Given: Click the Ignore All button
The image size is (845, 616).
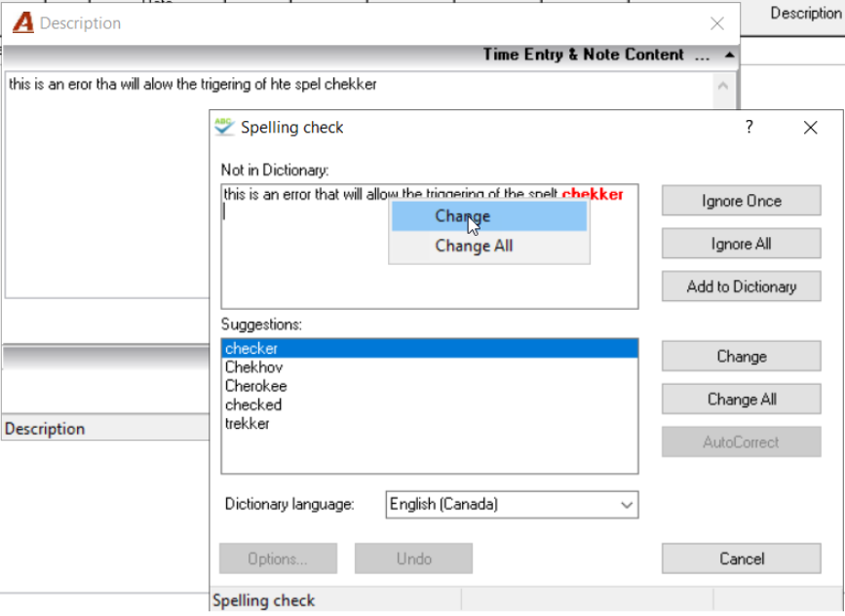Looking at the screenshot, I should (741, 244).
